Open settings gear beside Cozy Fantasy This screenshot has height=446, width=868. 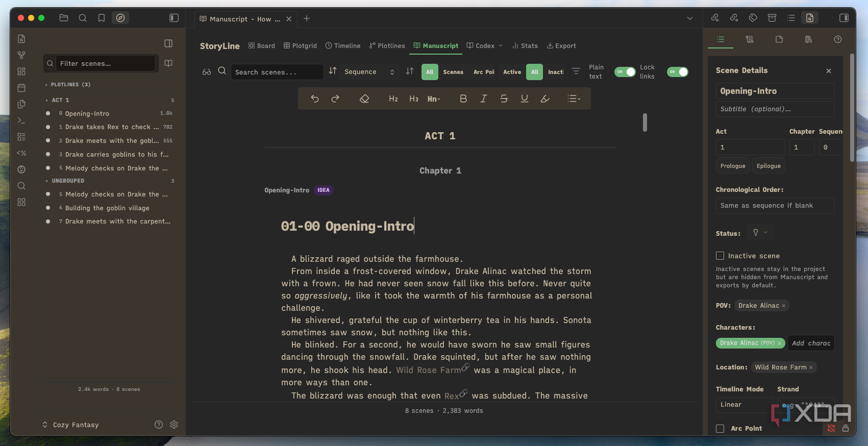[x=174, y=425]
